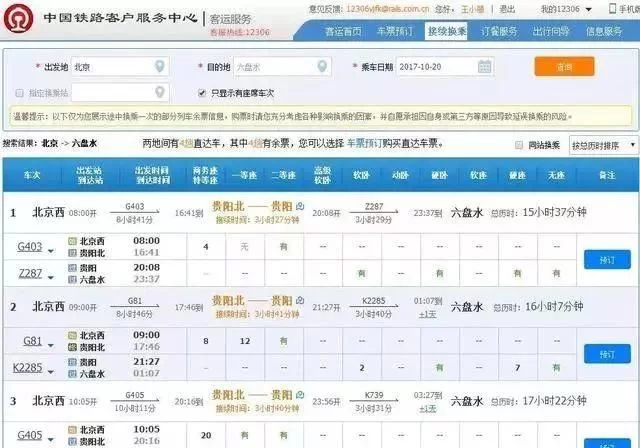Select the 订餐服务 navigation tab

[x=499, y=31]
